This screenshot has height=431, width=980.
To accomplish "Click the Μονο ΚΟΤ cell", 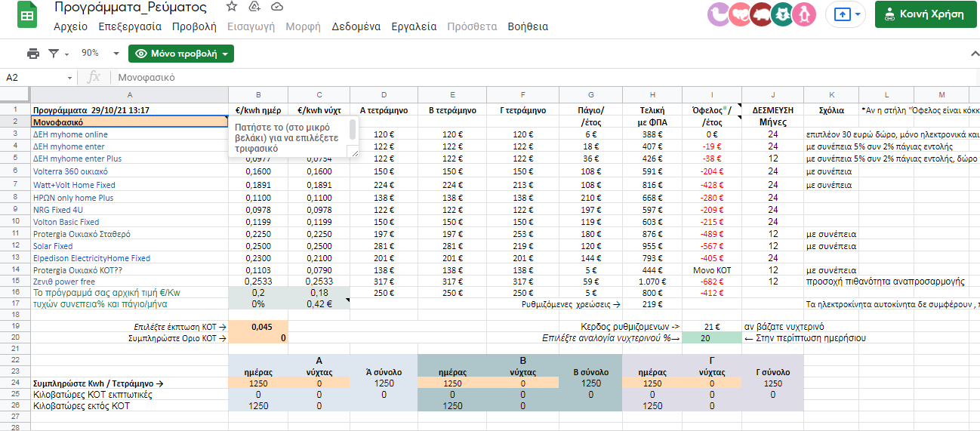I will 711,269.
